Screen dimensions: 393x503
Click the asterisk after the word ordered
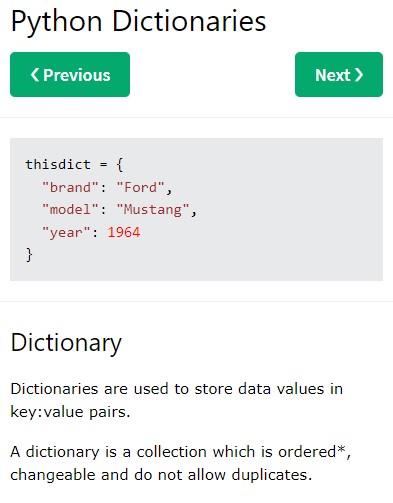tap(341, 450)
